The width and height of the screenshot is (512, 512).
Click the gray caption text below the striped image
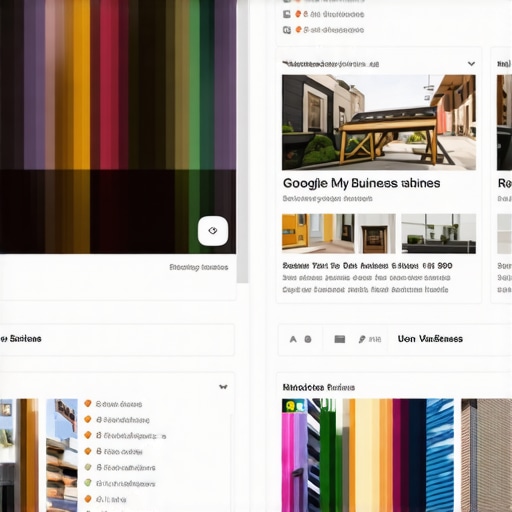(199, 267)
